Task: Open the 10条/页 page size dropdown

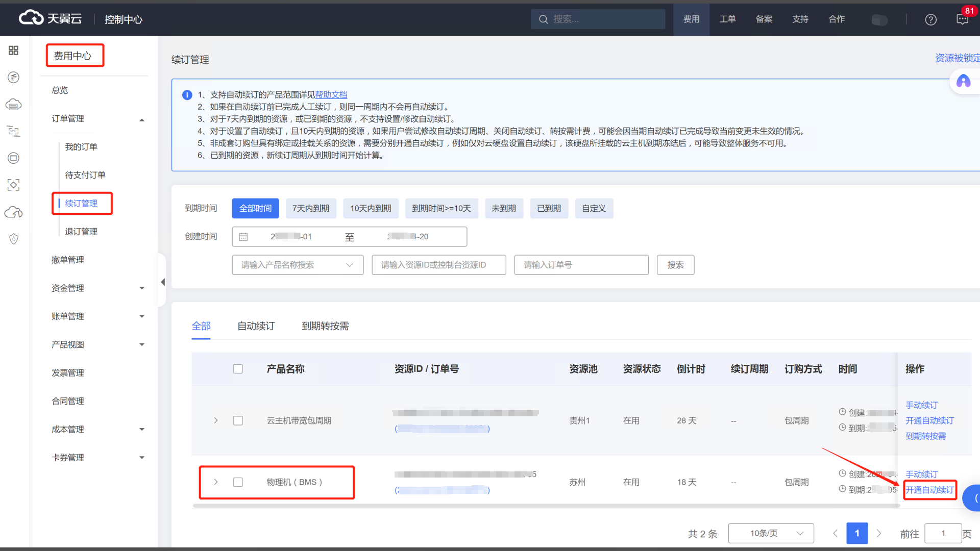Action: 771,534
